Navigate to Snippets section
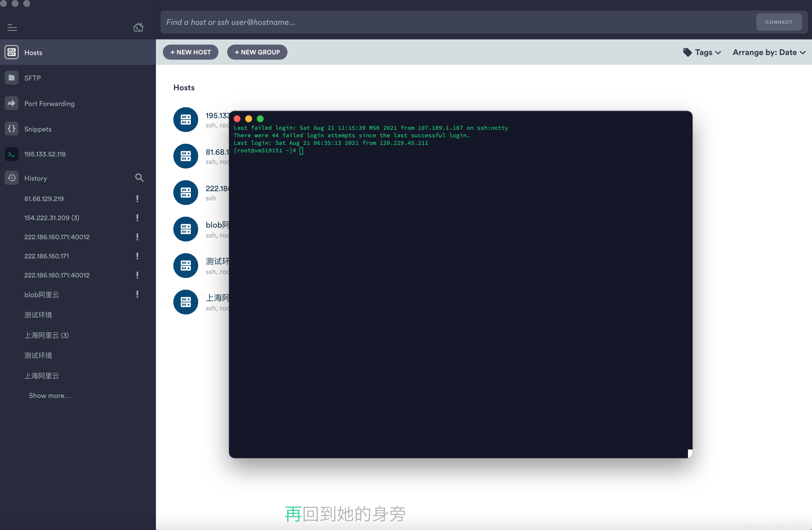Screen dimensions: 812x530 coord(37,128)
